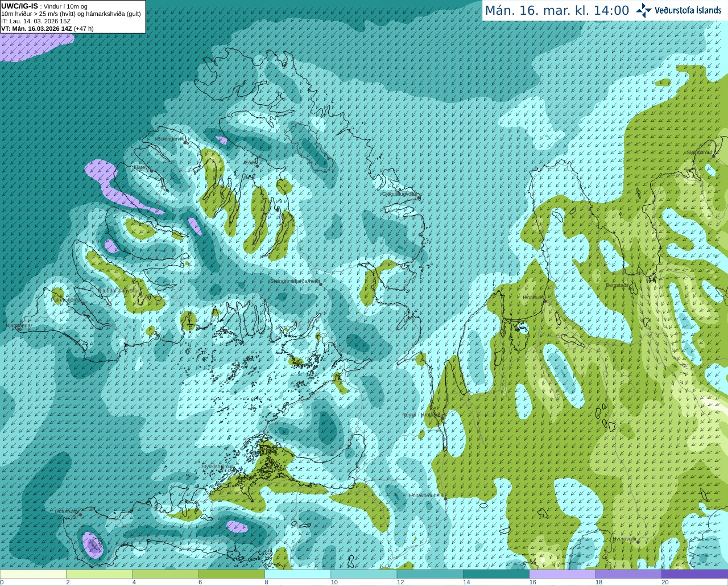728x586 pixels.
Task: Click the '16' value on the wind scale
Action: pyautogui.click(x=533, y=582)
